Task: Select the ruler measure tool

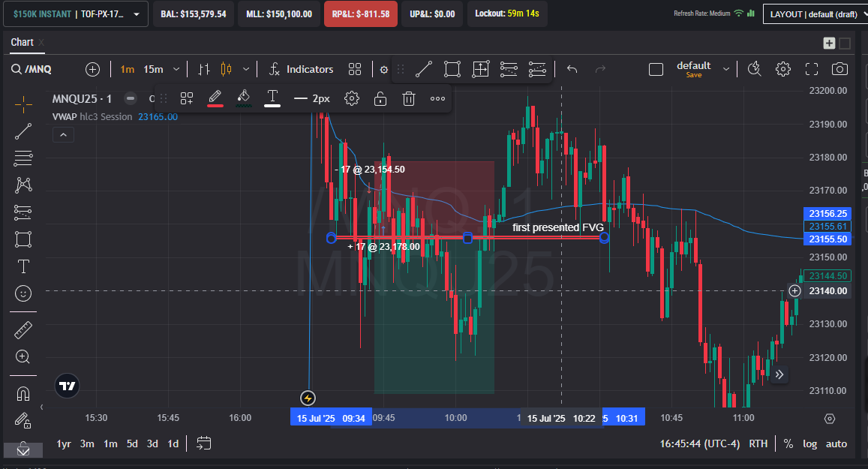Action: pos(23,330)
